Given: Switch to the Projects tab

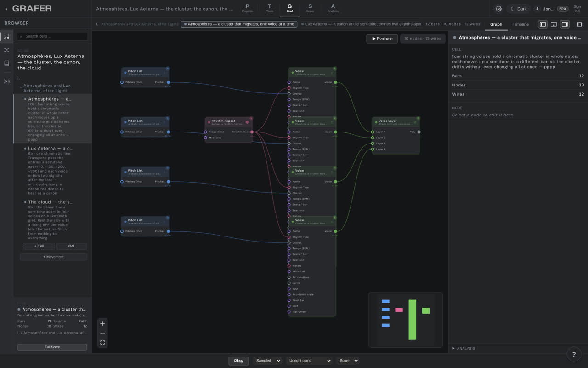Looking at the screenshot, I should (247, 8).
